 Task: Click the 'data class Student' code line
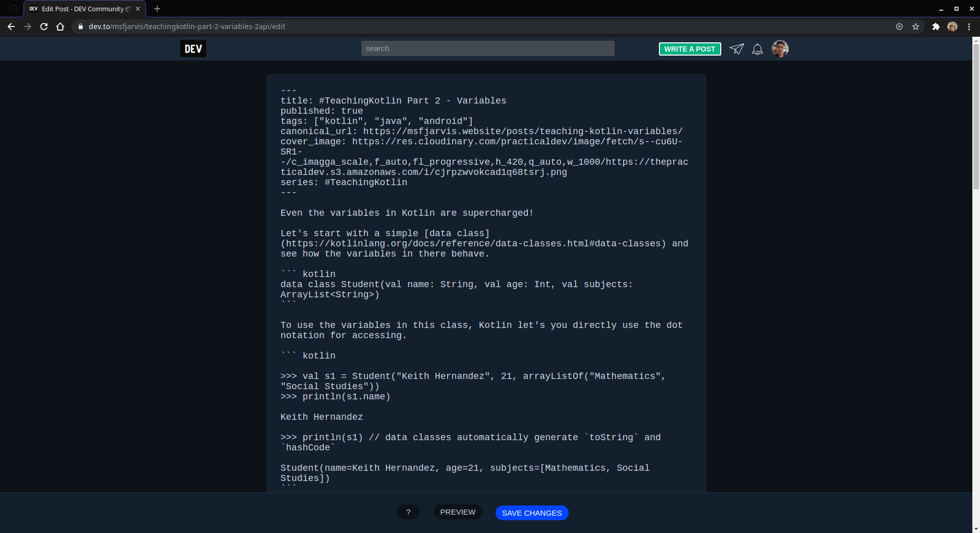click(456, 285)
